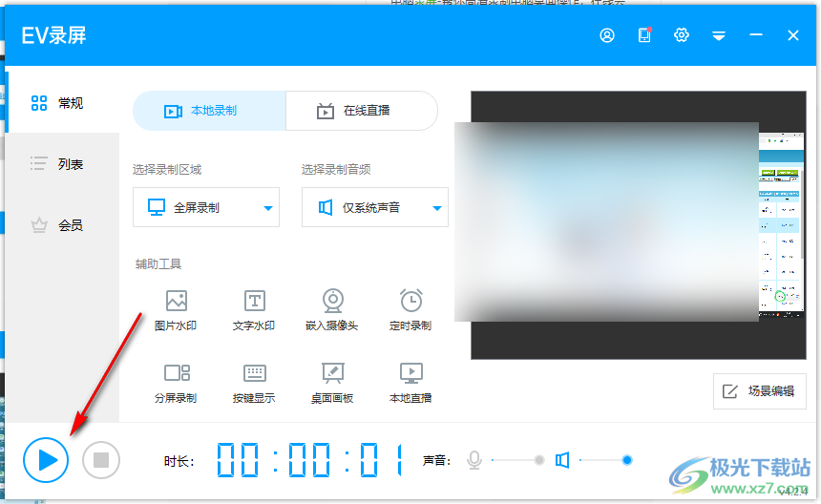Screen dimensions: 821x504
Task: Click the speaker icon in 仅系统声音 box
Action: point(326,207)
